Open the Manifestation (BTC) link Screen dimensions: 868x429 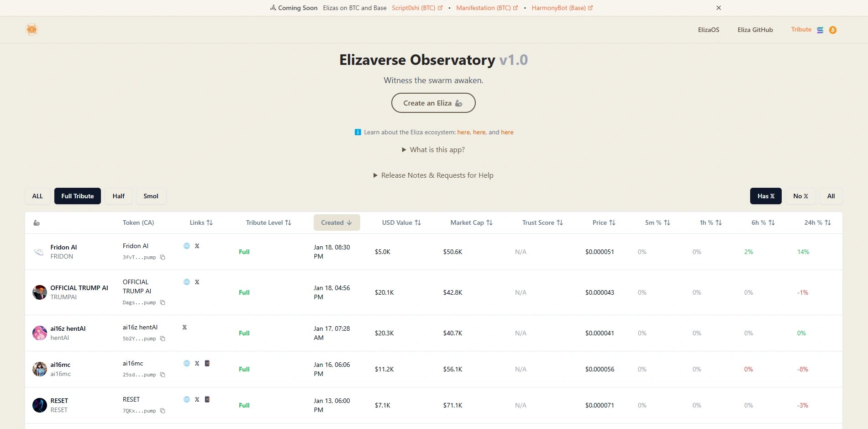point(487,8)
